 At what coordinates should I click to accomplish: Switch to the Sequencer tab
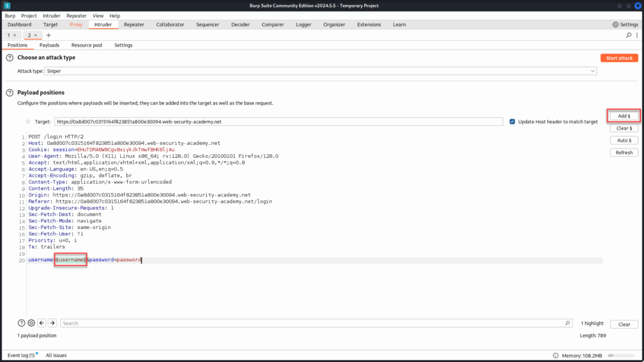coord(208,25)
